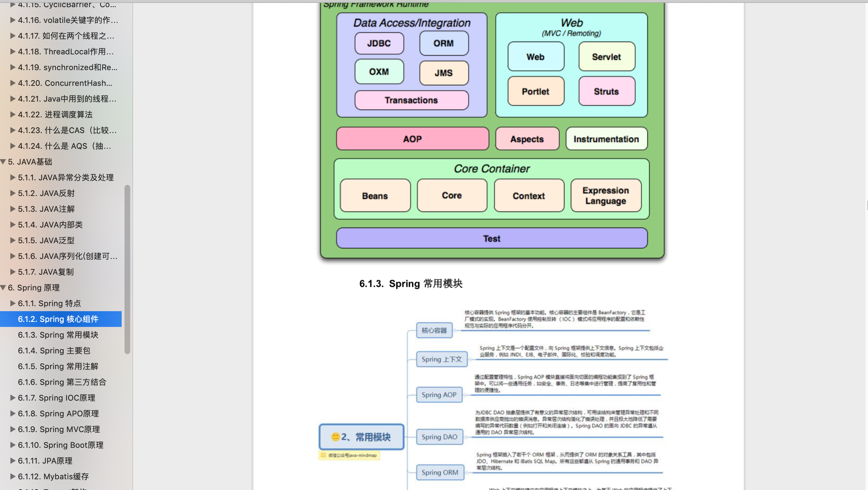Click the Instrumentation block
The width and height of the screenshot is (868, 490).
click(606, 139)
